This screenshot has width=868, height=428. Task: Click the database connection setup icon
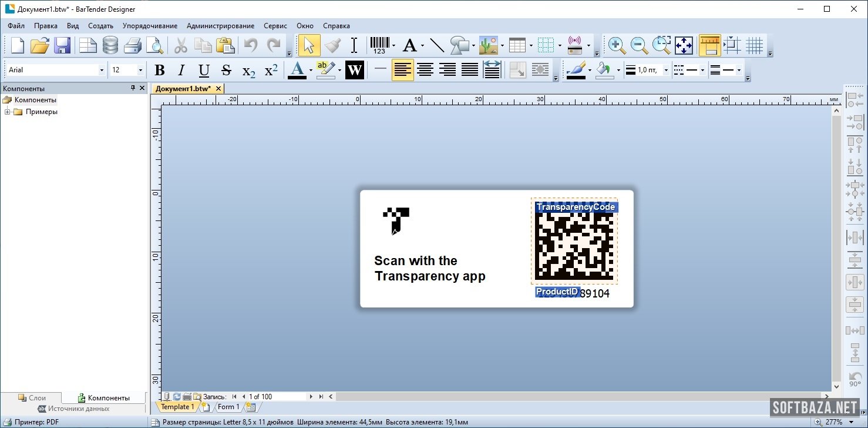pyautogui.click(x=110, y=45)
